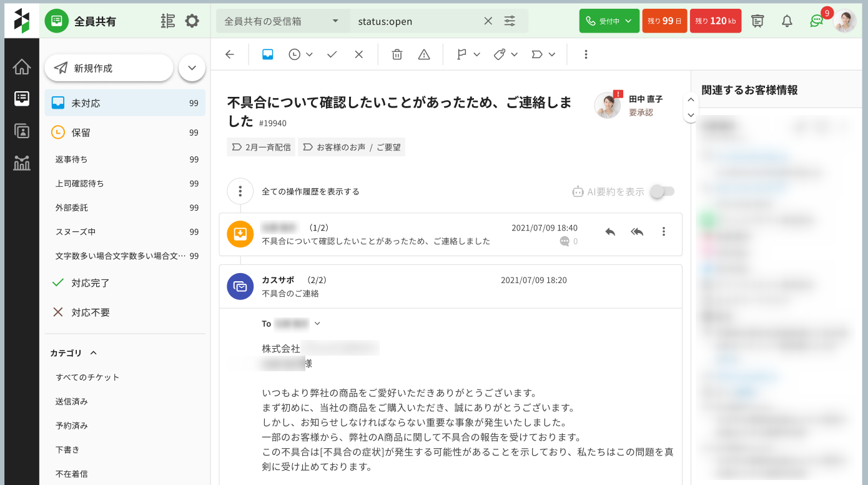Select the 未対応 folder
Screen dimensions: 868x485
[125, 103]
